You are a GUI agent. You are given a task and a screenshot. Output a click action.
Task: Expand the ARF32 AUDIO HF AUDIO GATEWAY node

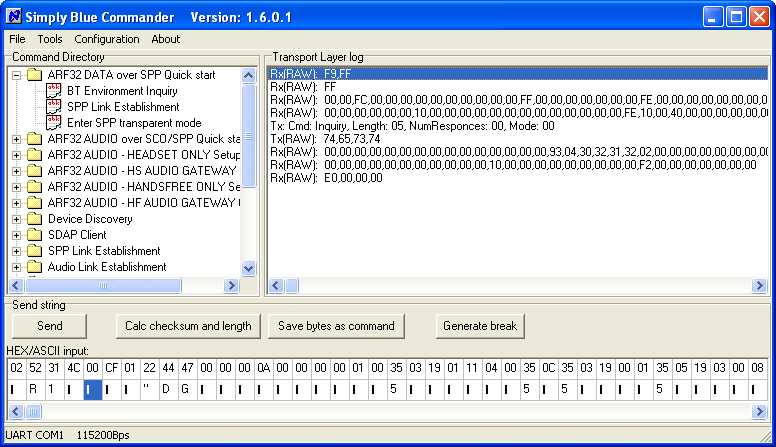pos(16,203)
